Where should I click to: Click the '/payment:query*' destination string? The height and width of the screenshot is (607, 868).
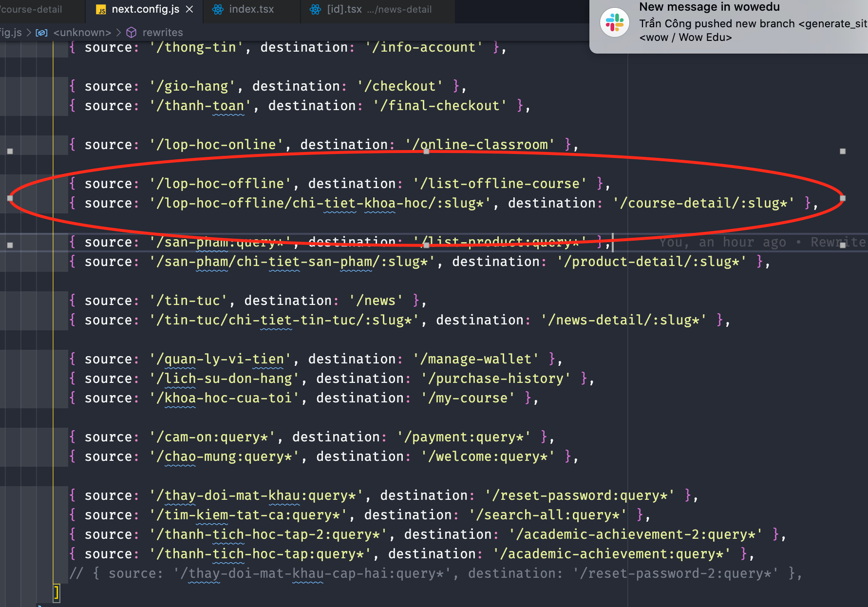[x=464, y=437]
